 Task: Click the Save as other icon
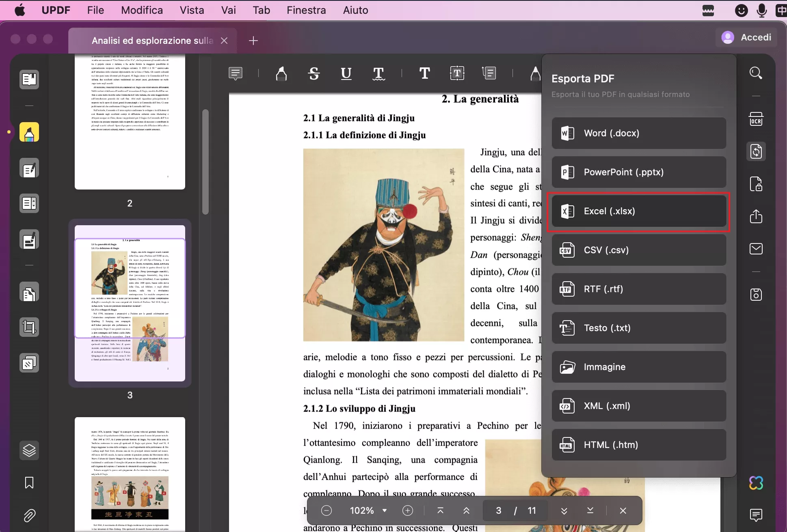[x=756, y=295]
